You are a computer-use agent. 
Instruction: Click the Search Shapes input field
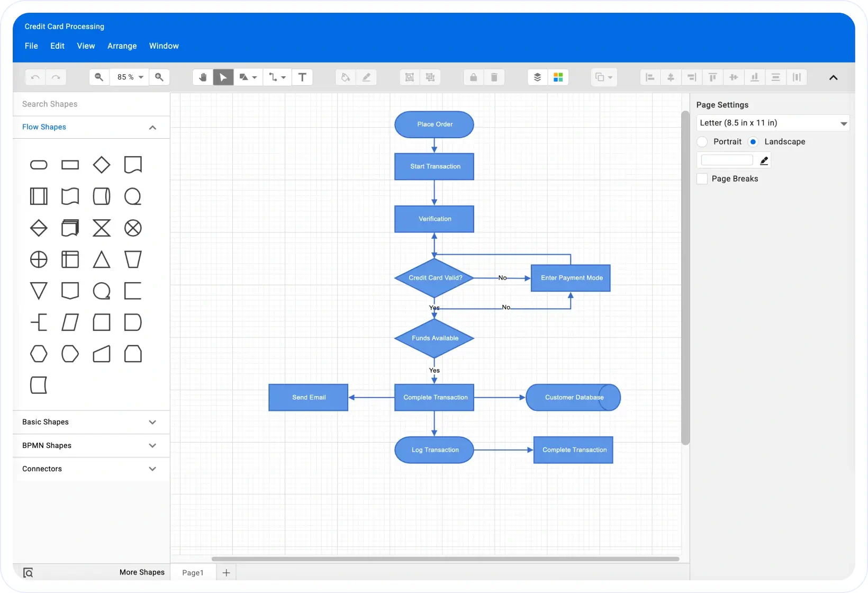click(x=91, y=104)
